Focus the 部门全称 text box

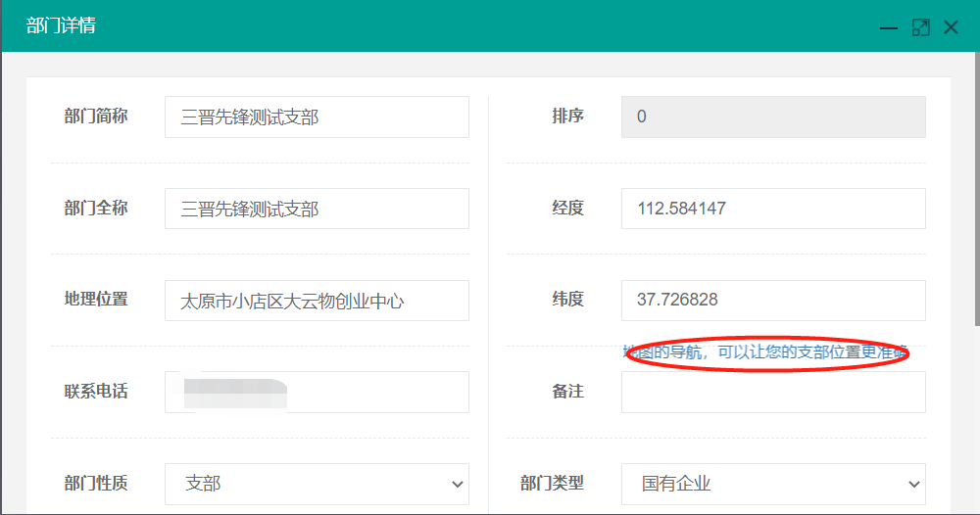(317, 209)
